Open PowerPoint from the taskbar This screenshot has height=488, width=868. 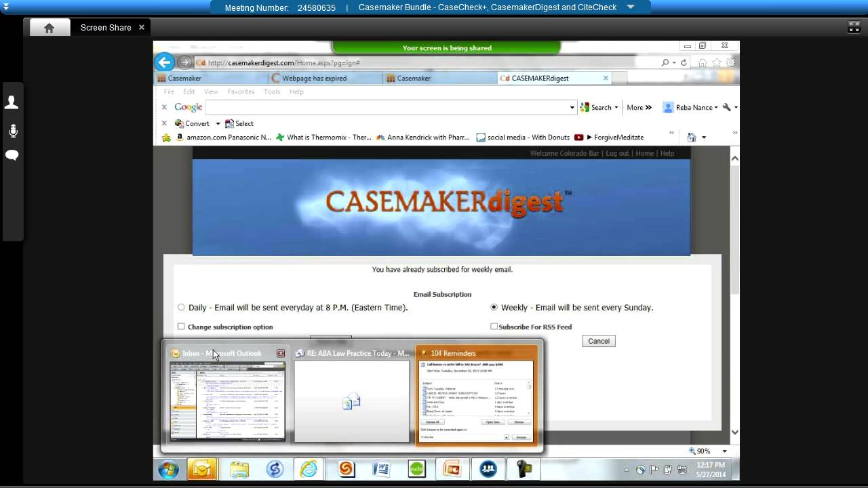452,469
